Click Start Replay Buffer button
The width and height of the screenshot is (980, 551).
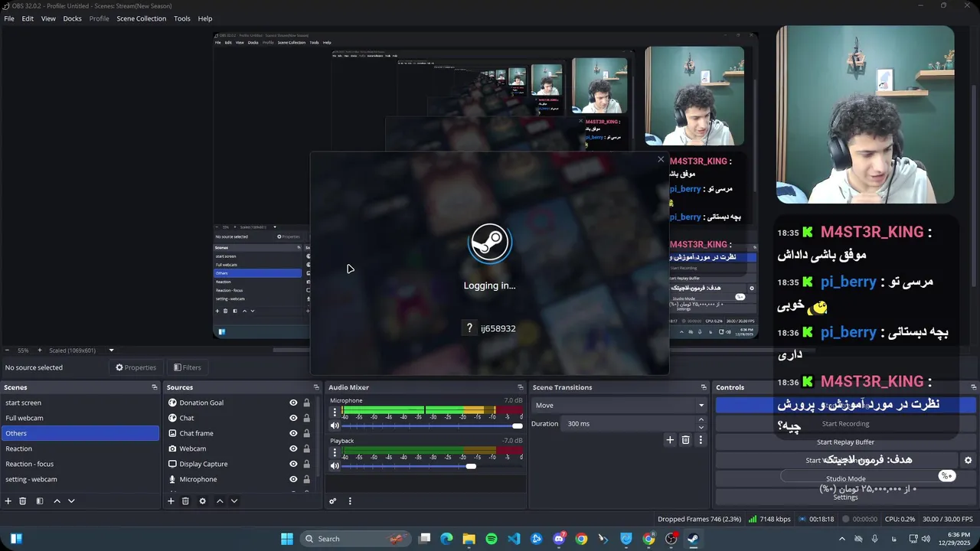[x=845, y=442]
